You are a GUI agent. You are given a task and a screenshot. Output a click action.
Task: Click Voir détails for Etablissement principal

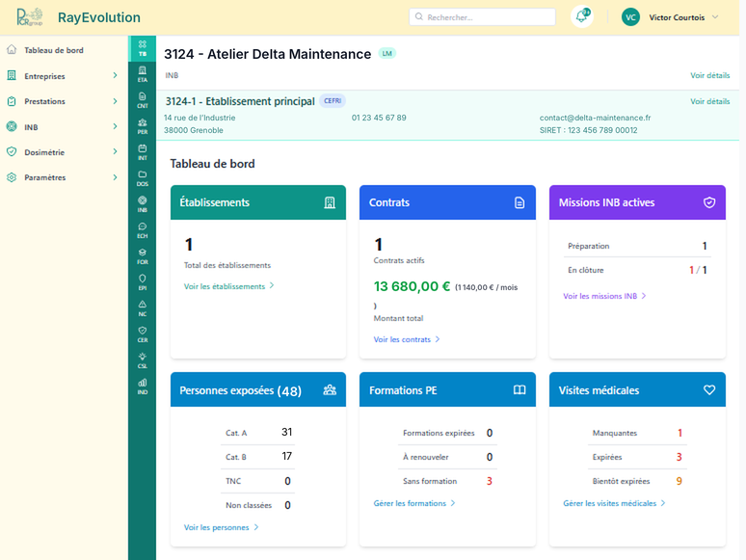coord(709,101)
